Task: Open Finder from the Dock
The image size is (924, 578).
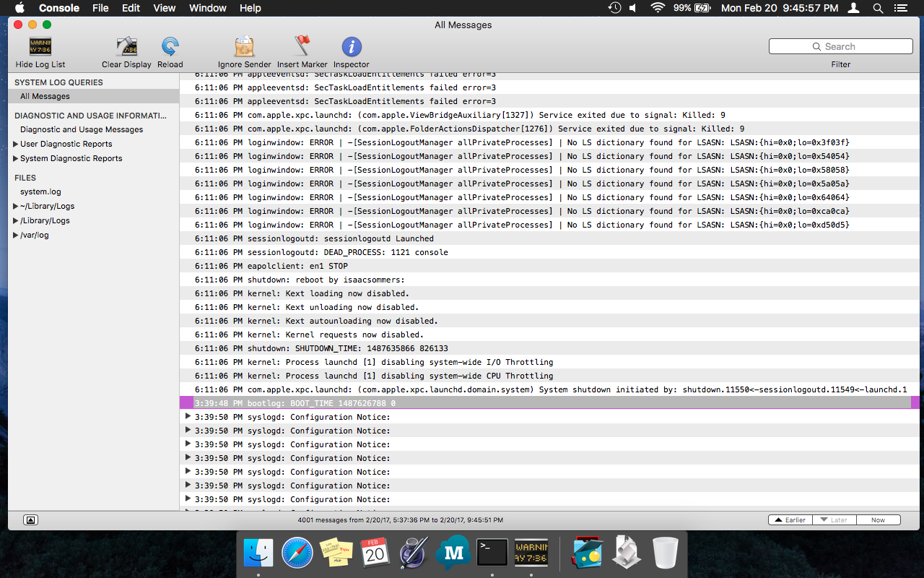Action: pos(258,553)
